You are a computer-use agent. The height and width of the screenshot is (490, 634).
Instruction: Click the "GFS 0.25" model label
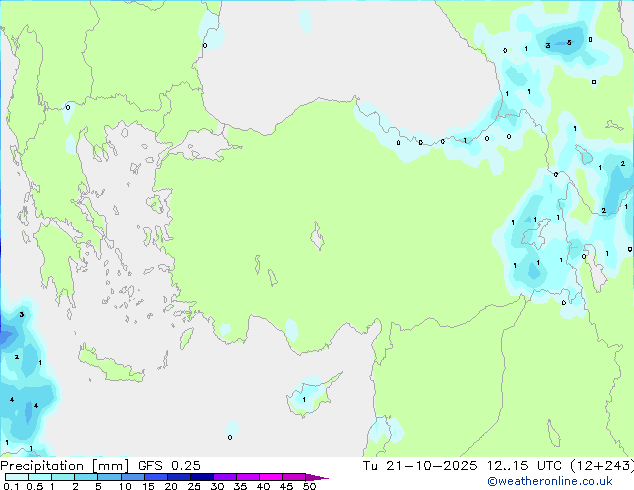tap(169, 466)
